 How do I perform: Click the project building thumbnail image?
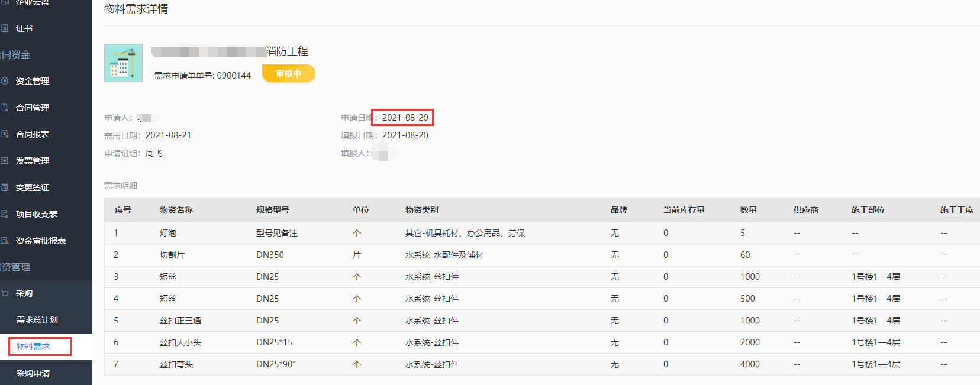tap(123, 63)
